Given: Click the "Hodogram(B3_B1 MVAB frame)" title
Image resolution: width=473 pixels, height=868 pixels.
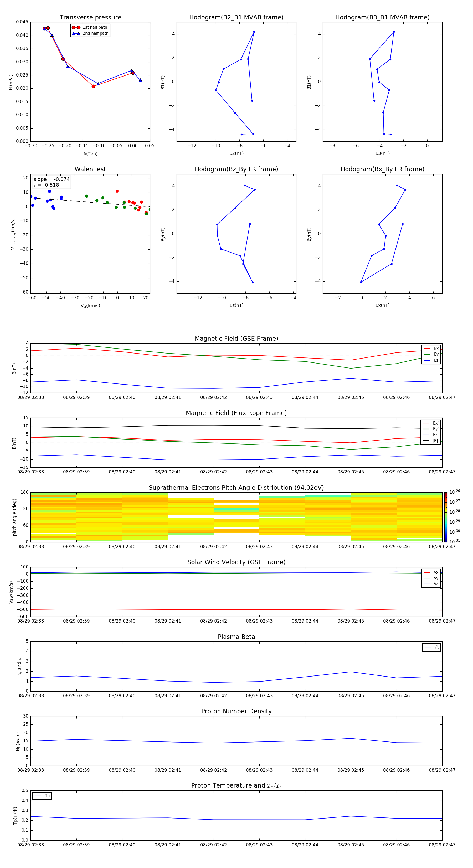Looking at the screenshot, I should [382, 17].
